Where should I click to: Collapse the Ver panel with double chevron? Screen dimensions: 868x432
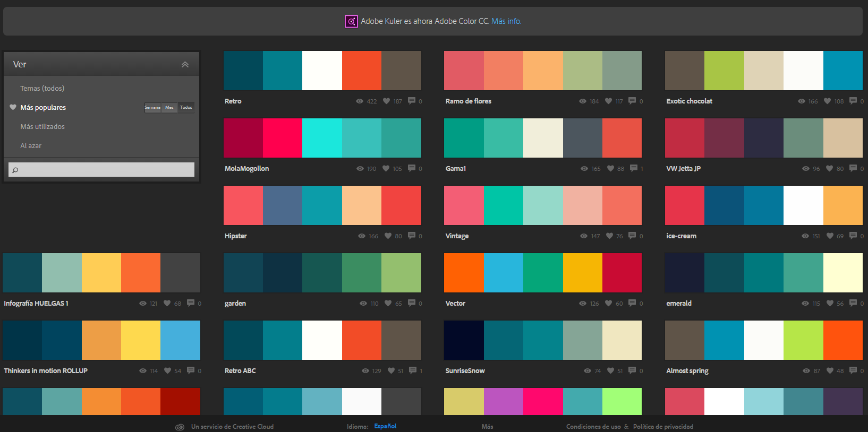pyautogui.click(x=185, y=65)
